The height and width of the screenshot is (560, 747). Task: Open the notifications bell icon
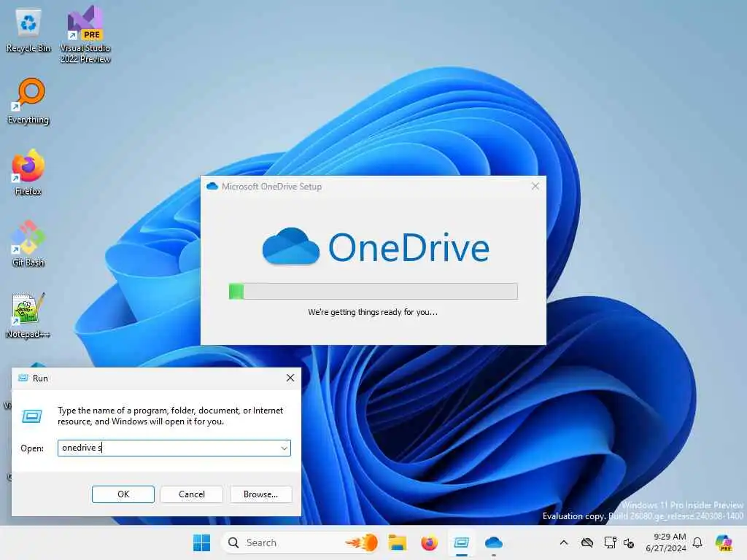tap(697, 542)
